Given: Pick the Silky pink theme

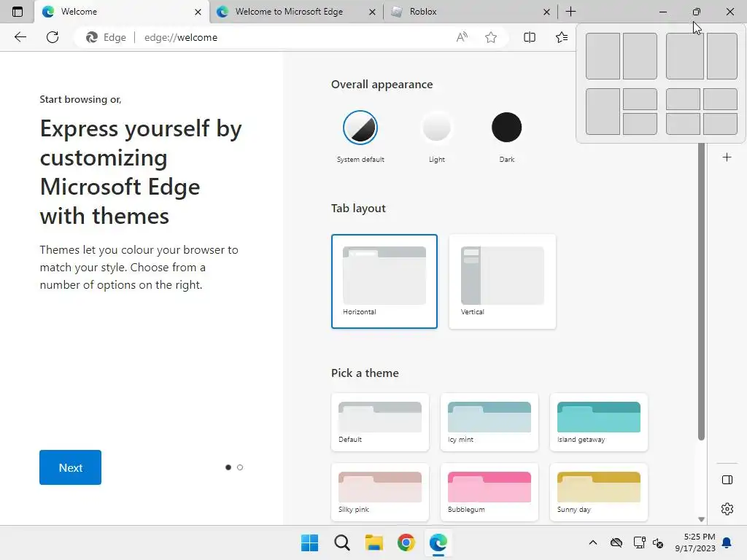Looking at the screenshot, I should [379, 492].
